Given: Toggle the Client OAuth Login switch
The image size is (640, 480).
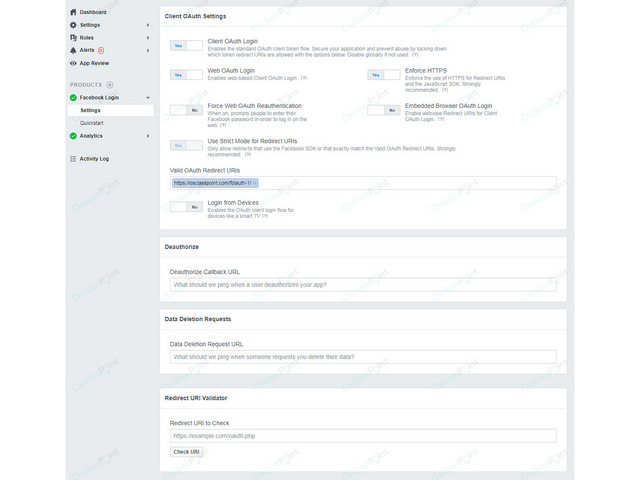Looking at the screenshot, I should pos(186,46).
